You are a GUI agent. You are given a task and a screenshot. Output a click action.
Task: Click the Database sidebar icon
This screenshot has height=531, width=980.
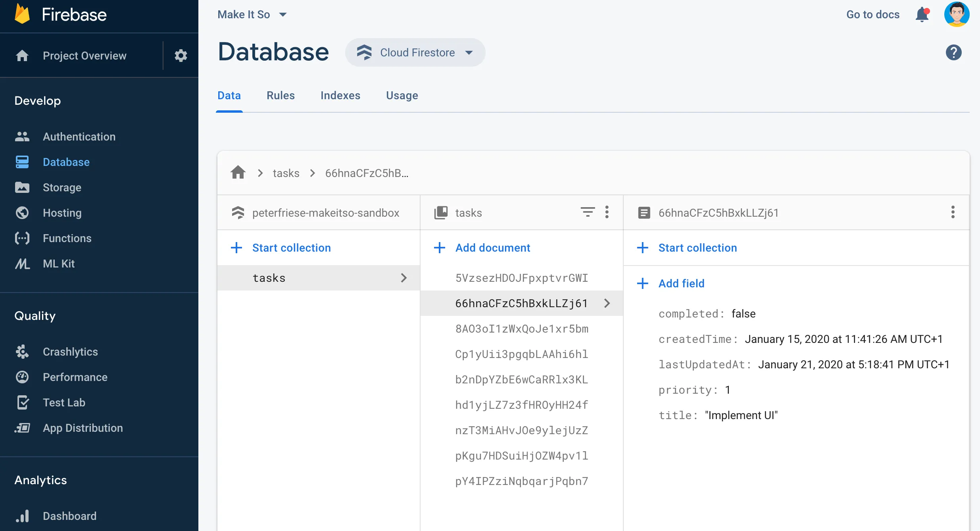coord(22,161)
